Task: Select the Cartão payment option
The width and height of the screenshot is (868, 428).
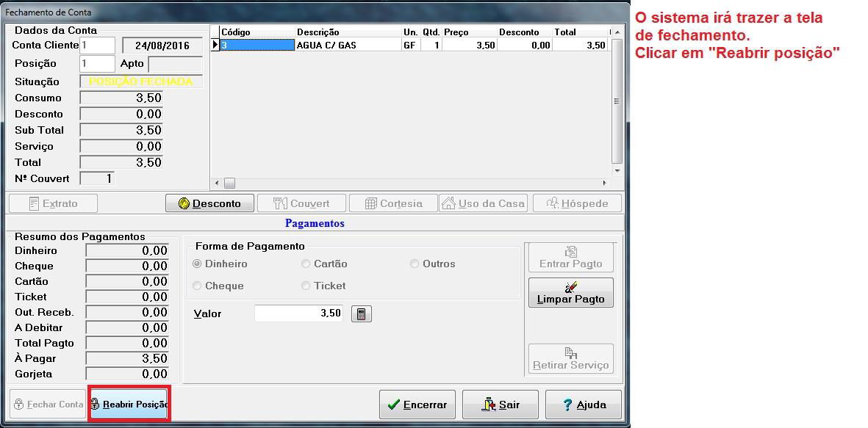Action: click(x=324, y=264)
